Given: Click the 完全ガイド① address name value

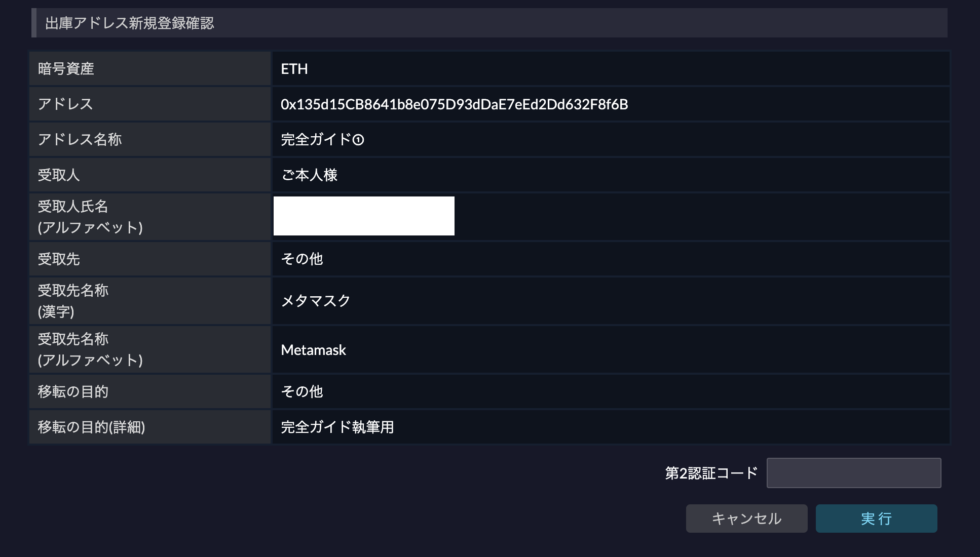Looking at the screenshot, I should coord(322,140).
